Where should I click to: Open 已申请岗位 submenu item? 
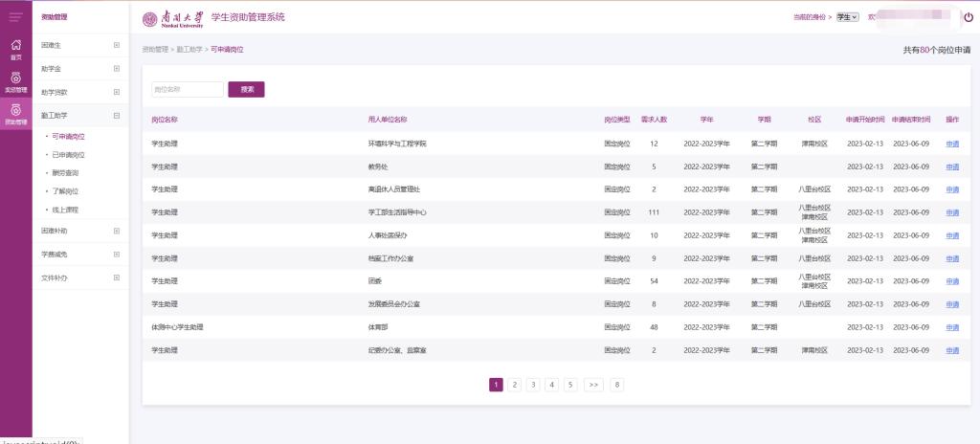(68, 154)
